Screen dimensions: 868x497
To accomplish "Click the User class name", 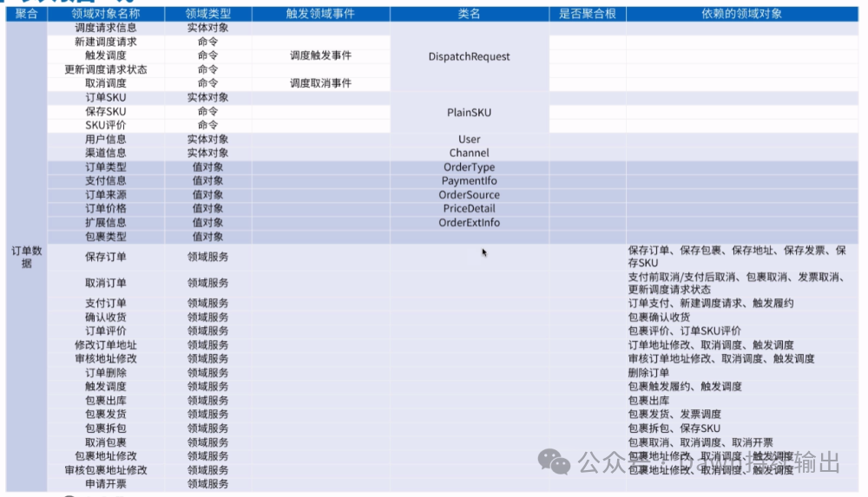I will coord(469,140).
